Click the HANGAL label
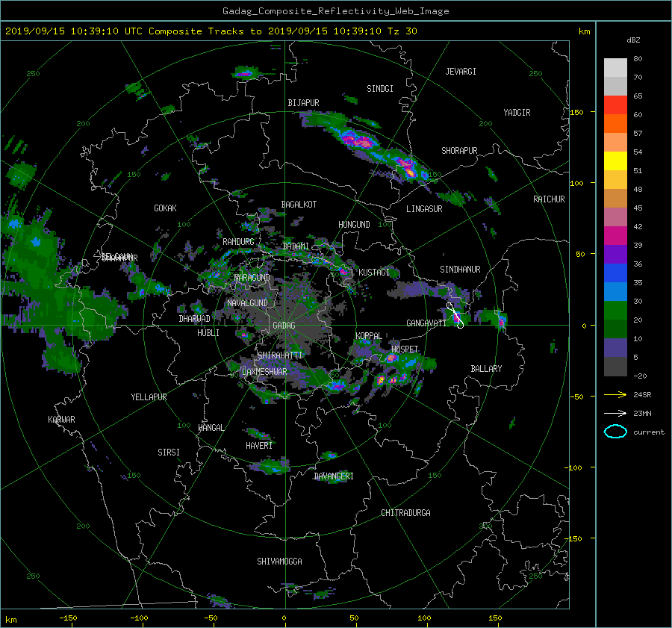 pos(211,428)
